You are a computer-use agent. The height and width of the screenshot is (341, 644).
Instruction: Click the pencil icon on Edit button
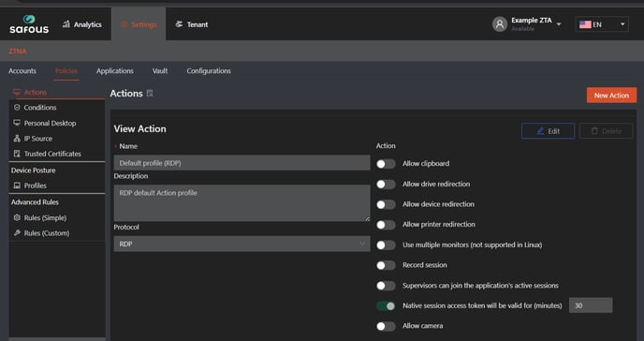540,131
